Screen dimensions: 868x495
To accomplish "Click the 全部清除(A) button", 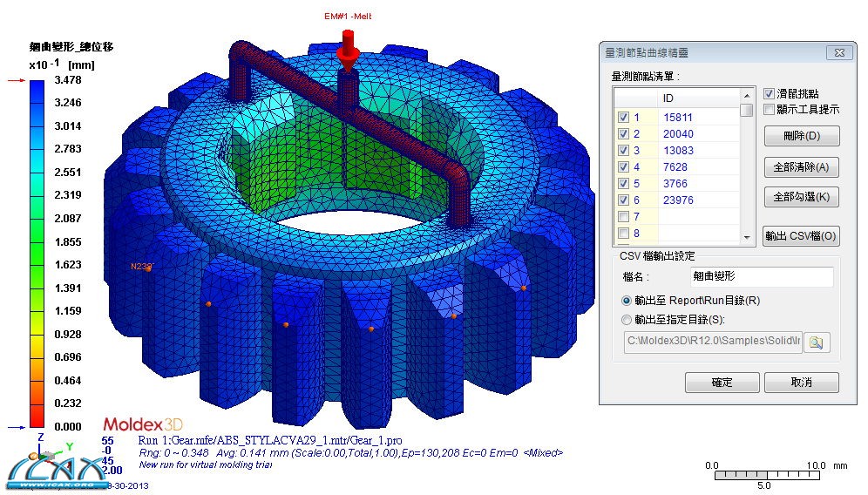I will [802, 167].
